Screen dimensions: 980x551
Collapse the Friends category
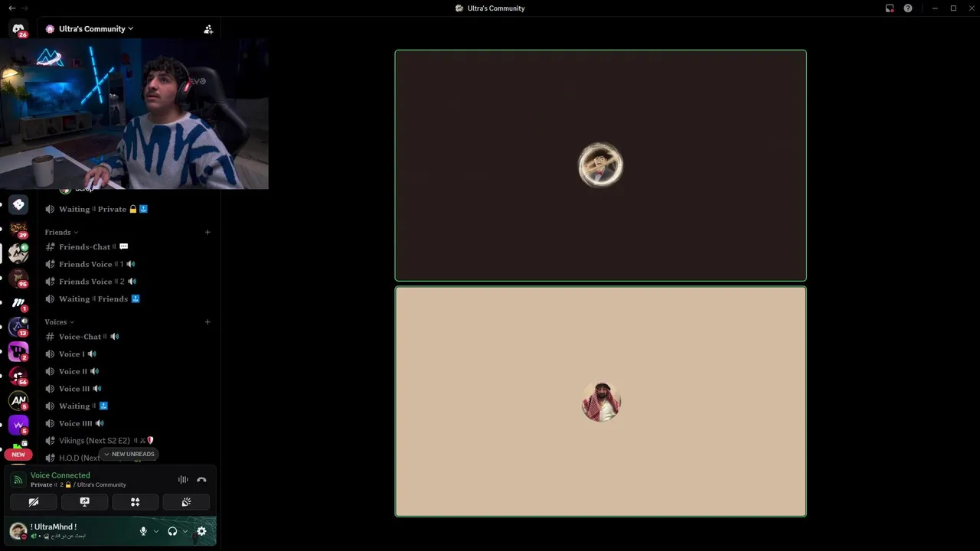[x=61, y=232]
